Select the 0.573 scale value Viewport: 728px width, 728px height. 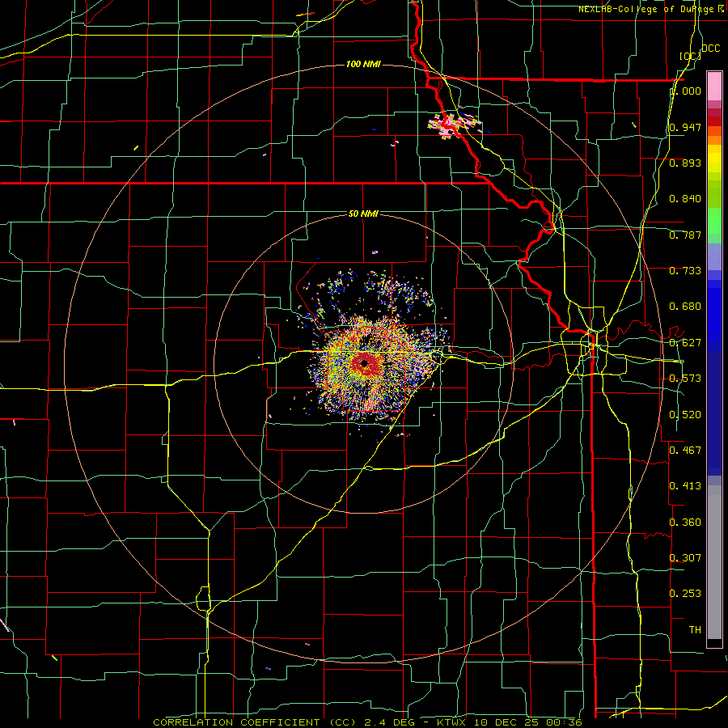pyautogui.click(x=685, y=379)
